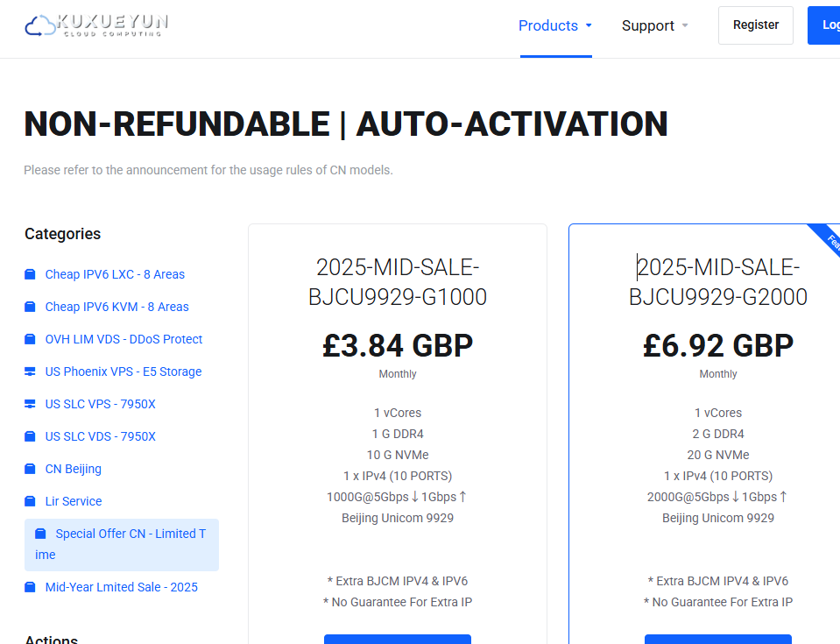This screenshot has width=840, height=644.
Task: Order the 2025-MID-SALE-BJCU9929-G1000 plan button
Action: [x=398, y=639]
